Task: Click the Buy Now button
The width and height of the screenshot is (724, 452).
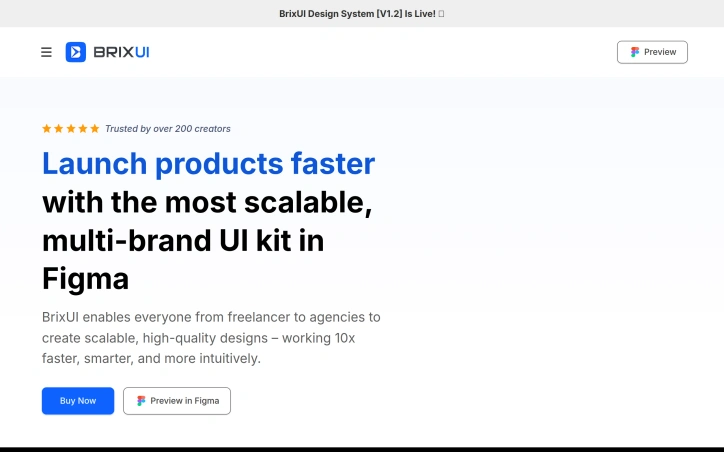Action: click(x=78, y=401)
